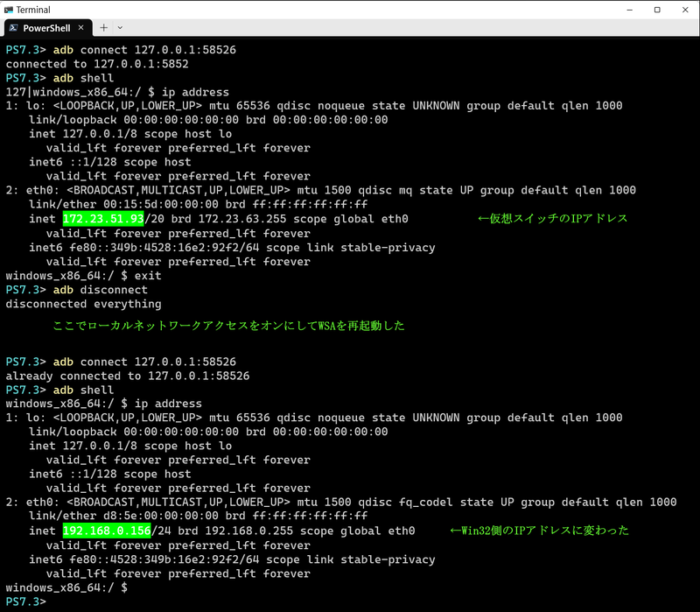Click the eth0 interface entry
The width and height of the screenshot is (700, 612).
coord(105,190)
